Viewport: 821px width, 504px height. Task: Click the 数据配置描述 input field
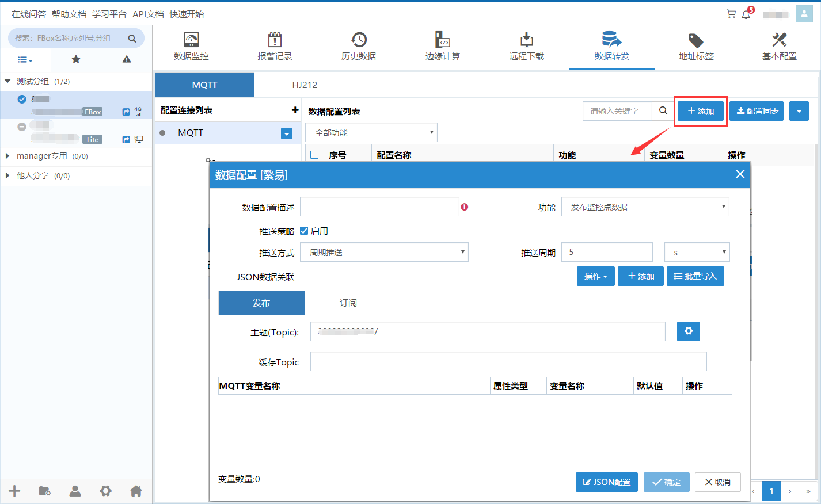coord(379,207)
